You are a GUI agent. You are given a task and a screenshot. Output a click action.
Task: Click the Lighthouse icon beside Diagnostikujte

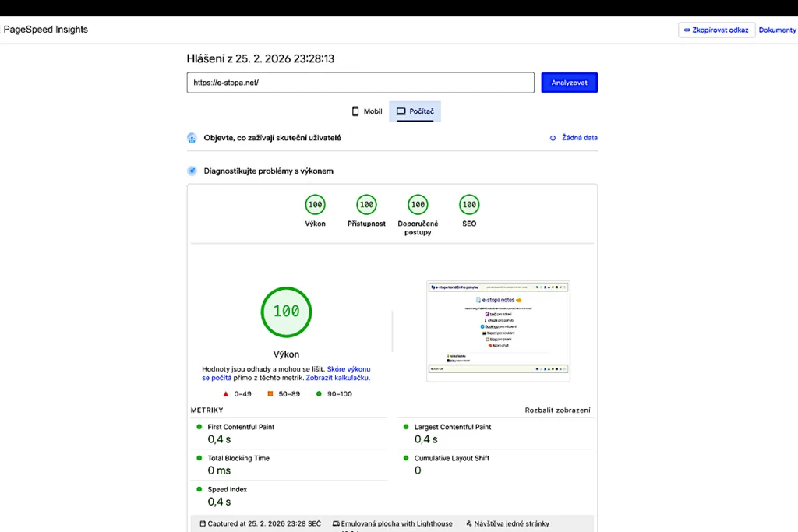pos(191,171)
